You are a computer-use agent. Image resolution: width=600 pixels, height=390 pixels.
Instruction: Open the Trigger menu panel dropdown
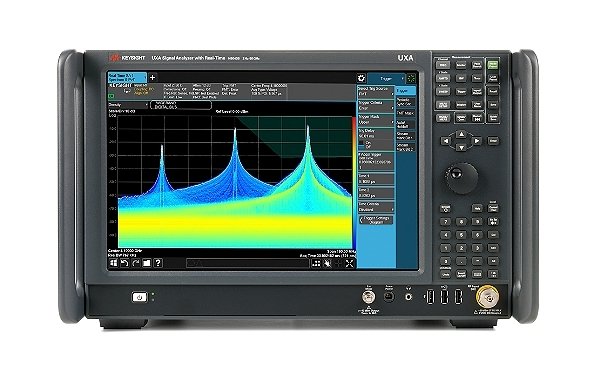click(386, 78)
